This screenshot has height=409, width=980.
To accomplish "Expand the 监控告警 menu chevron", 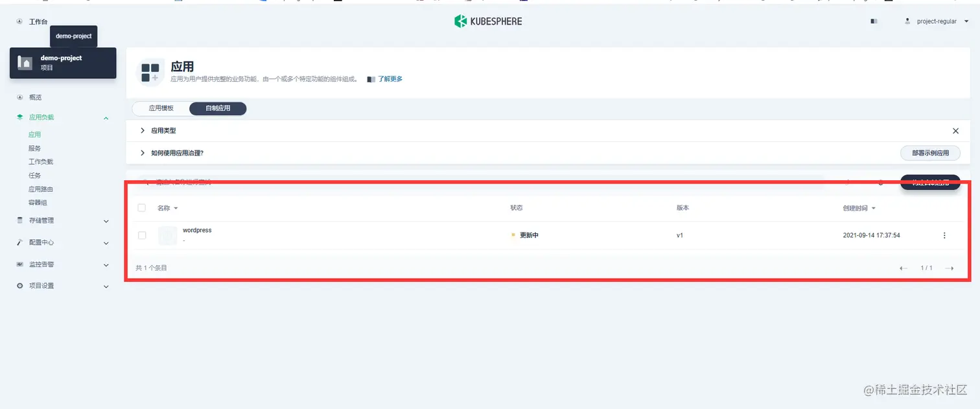I will point(106,265).
